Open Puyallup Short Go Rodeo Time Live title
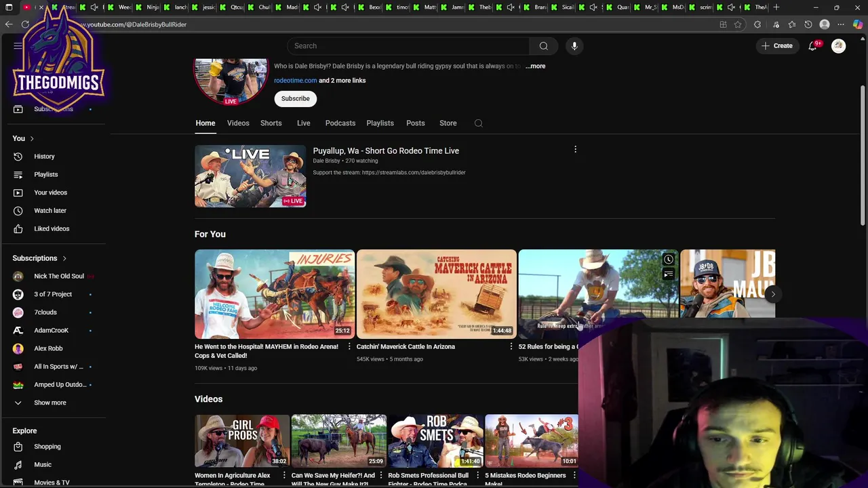This screenshot has width=868, height=488. coord(386,151)
